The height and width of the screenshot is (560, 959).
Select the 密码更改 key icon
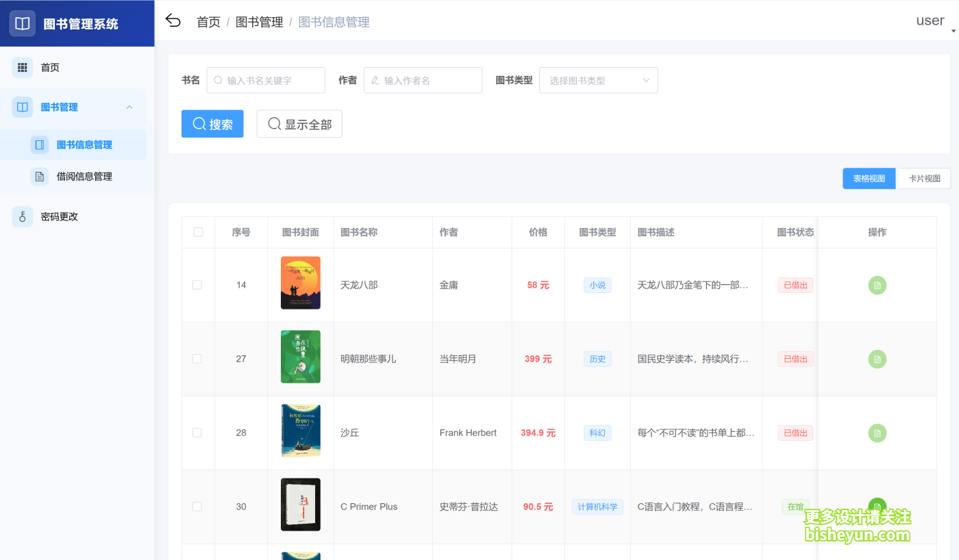point(23,216)
